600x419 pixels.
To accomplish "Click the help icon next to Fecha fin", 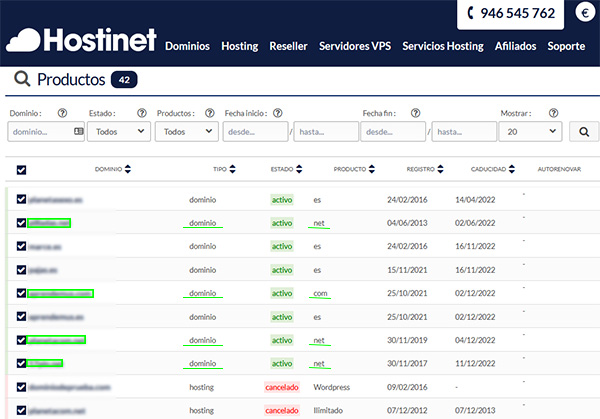I will pyautogui.click(x=416, y=113).
